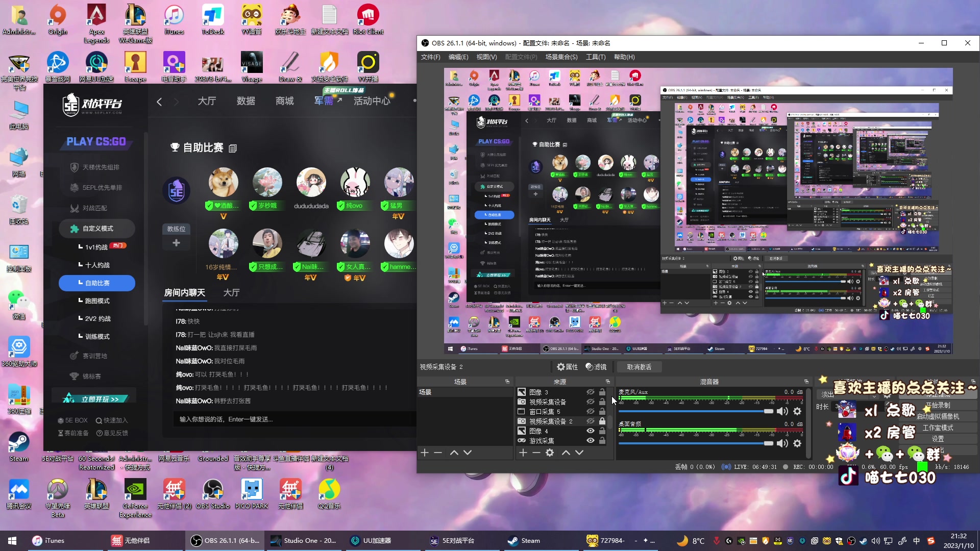Screen dimensions: 980x551
Task: Open the 桌面音频 mixer gear settings
Action: [x=797, y=443]
